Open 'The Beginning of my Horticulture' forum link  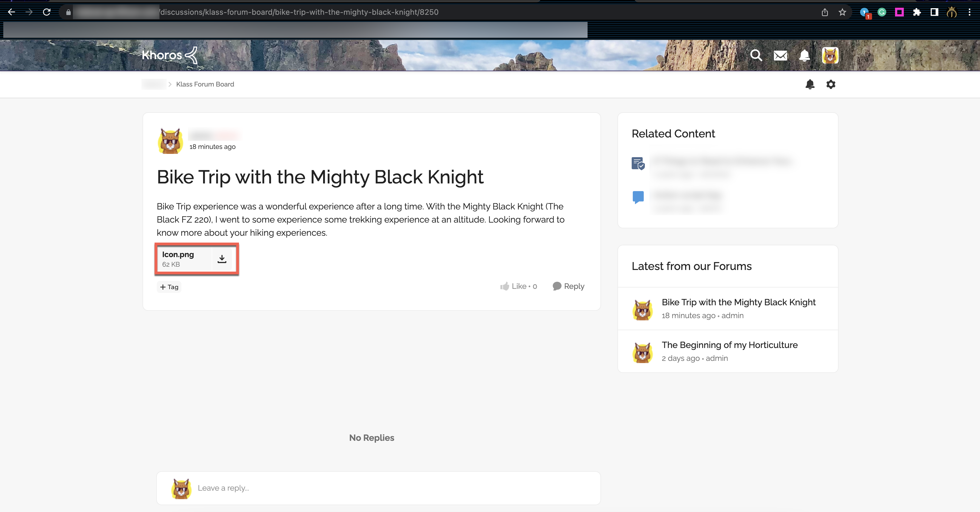coord(729,345)
